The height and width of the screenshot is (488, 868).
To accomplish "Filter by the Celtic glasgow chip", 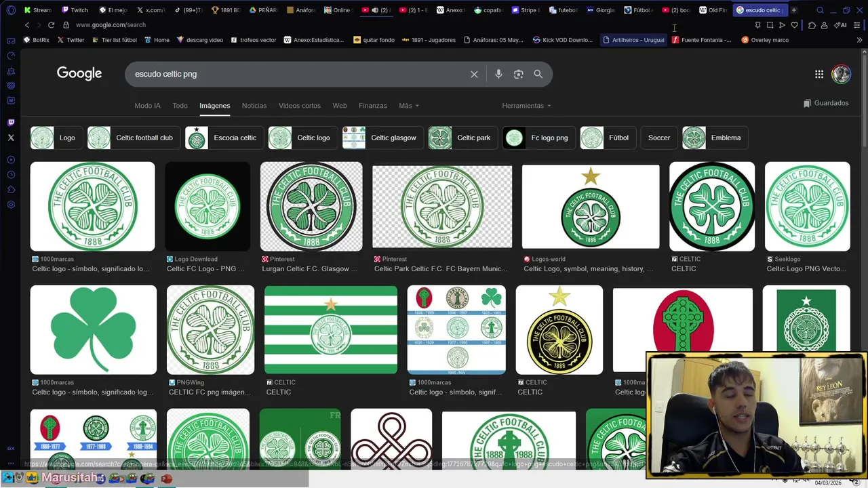I will tap(383, 138).
